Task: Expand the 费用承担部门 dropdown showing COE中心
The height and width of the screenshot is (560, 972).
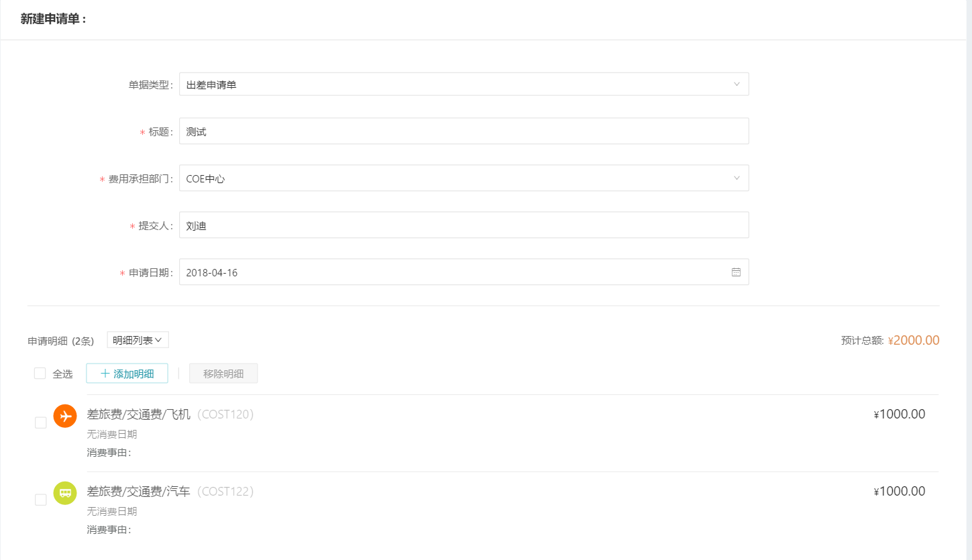Action: coord(464,178)
